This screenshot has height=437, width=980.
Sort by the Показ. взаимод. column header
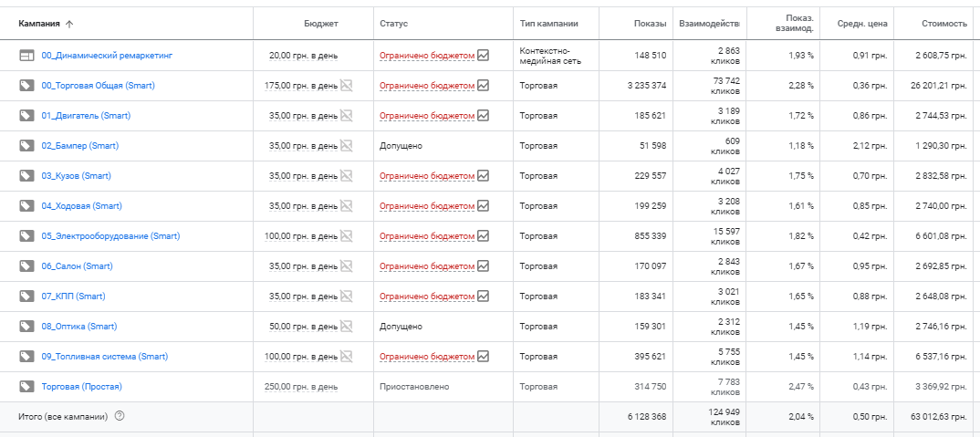point(795,24)
